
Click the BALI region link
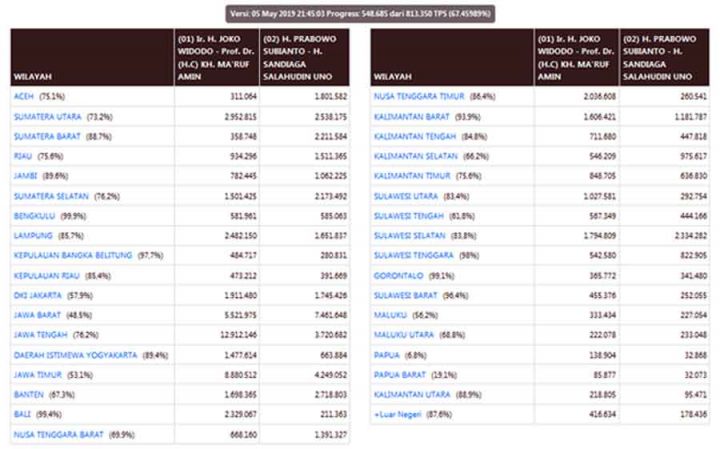tap(21, 414)
